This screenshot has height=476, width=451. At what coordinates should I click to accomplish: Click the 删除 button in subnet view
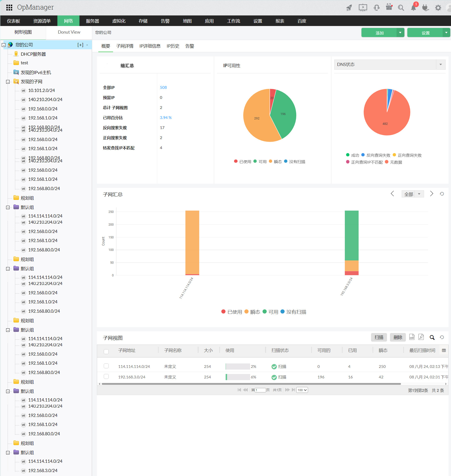point(398,337)
